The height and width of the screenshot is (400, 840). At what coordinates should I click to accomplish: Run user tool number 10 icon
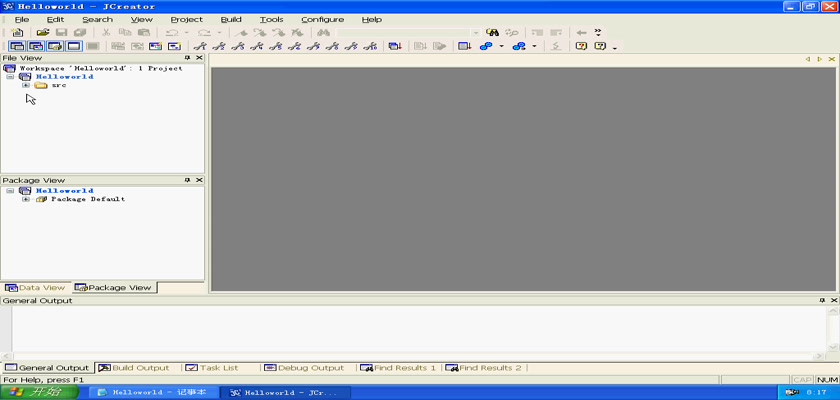click(370, 47)
